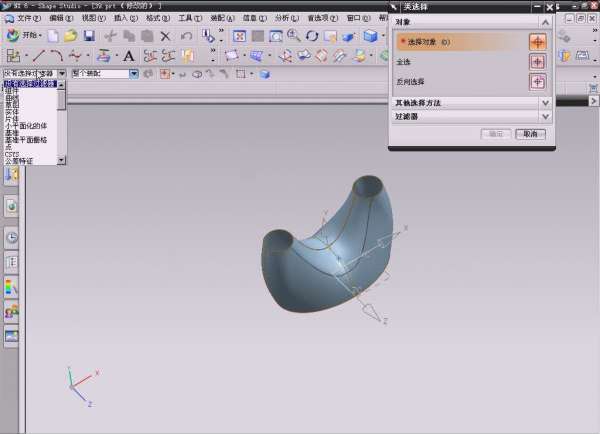Click the filter list scrollbar down arrow

pos(62,161)
